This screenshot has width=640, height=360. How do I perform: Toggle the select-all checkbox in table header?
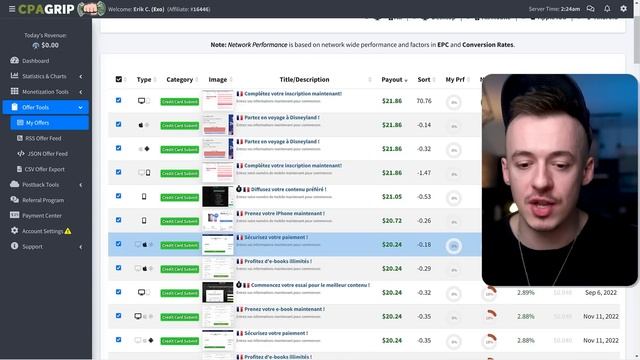[x=119, y=79]
